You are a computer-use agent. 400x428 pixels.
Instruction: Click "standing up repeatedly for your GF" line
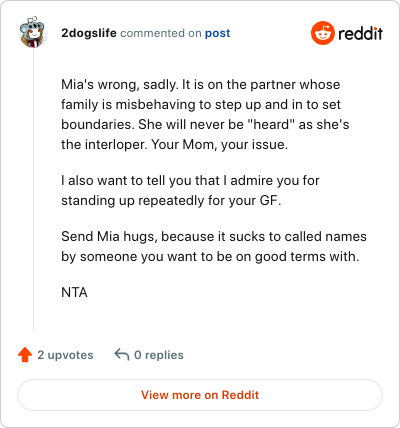point(171,201)
